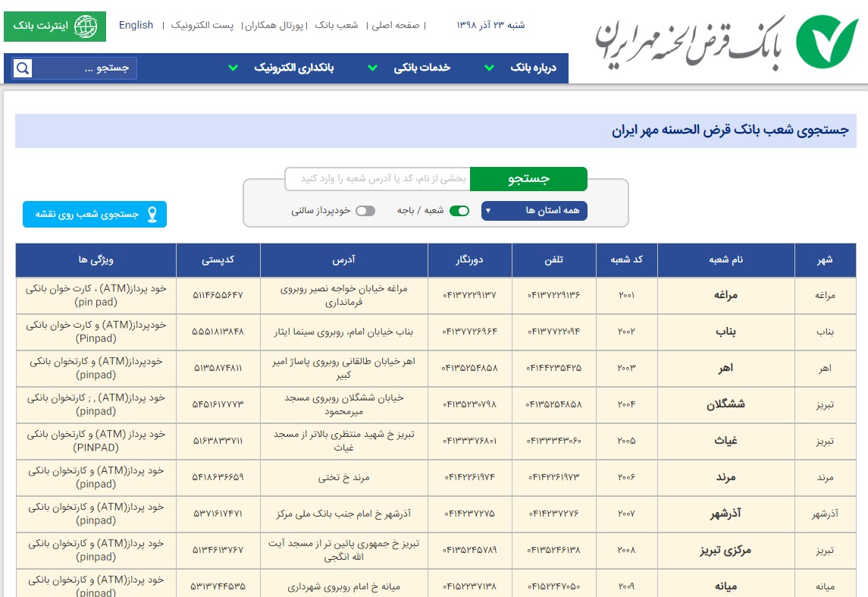The width and height of the screenshot is (868, 597).
Task: Click page heading جستجوی شعب بانک
Action: [x=730, y=130]
